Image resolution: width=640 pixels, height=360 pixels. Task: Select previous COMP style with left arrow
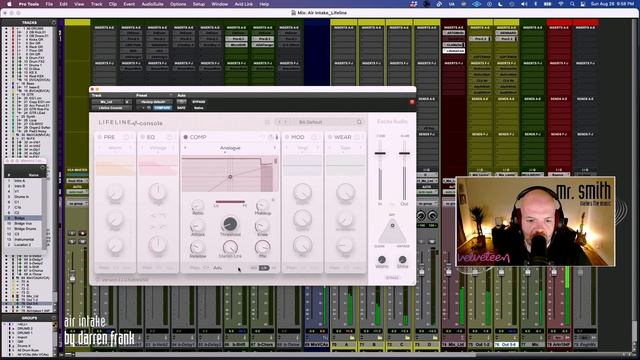[x=185, y=148]
